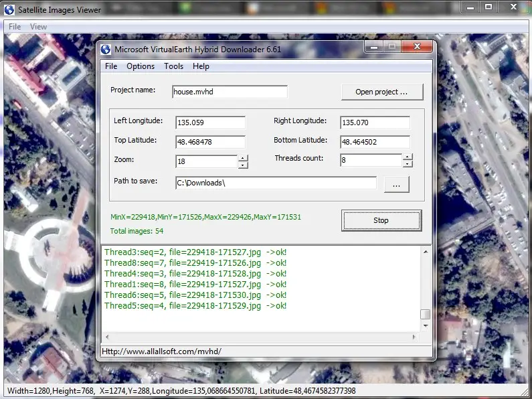Click the Open project button
Screen dimensions: 532x399
382,92
